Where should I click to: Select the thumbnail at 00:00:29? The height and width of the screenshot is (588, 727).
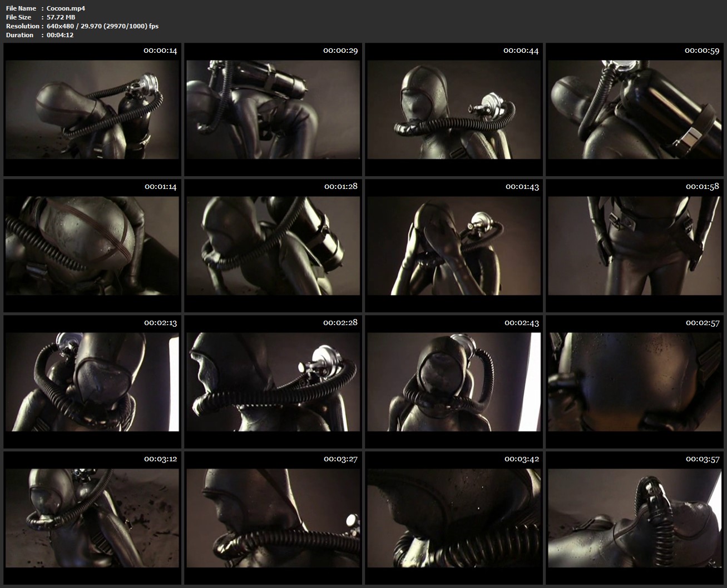point(273,110)
